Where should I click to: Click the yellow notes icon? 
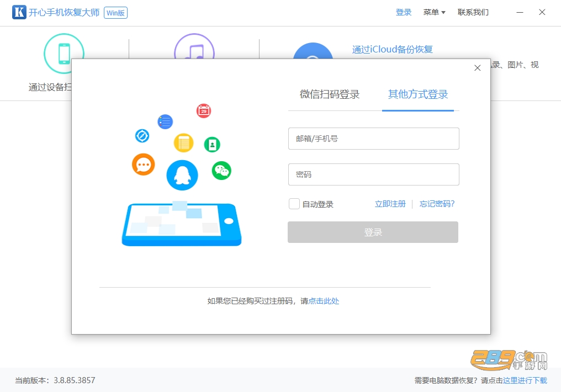[183, 142]
